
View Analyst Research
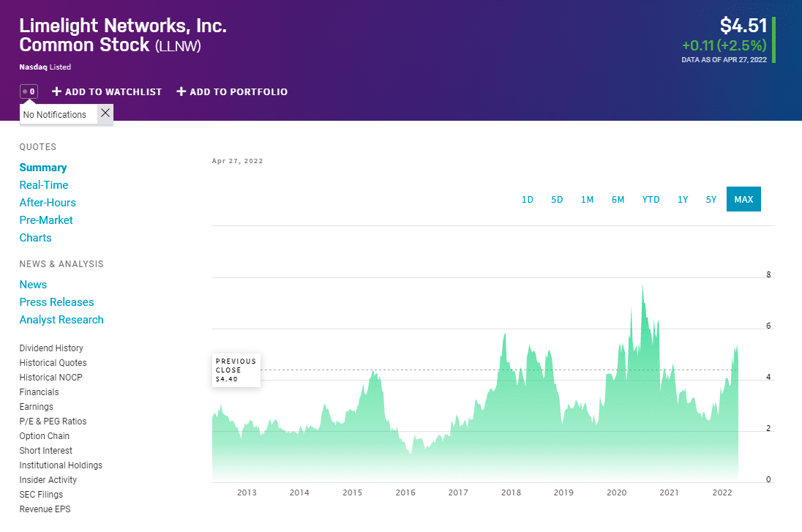click(x=61, y=320)
